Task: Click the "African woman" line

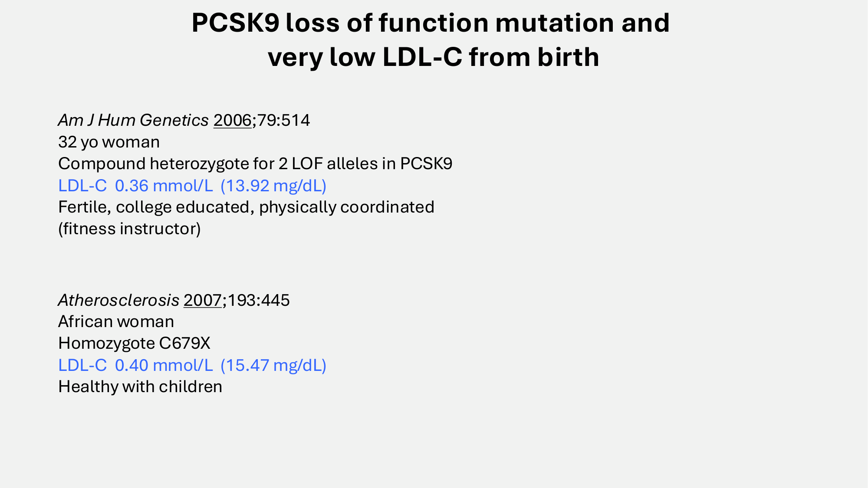Action: click(x=116, y=322)
